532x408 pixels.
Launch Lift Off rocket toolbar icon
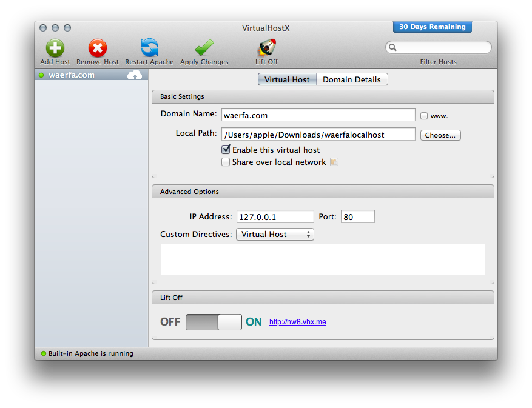click(267, 47)
